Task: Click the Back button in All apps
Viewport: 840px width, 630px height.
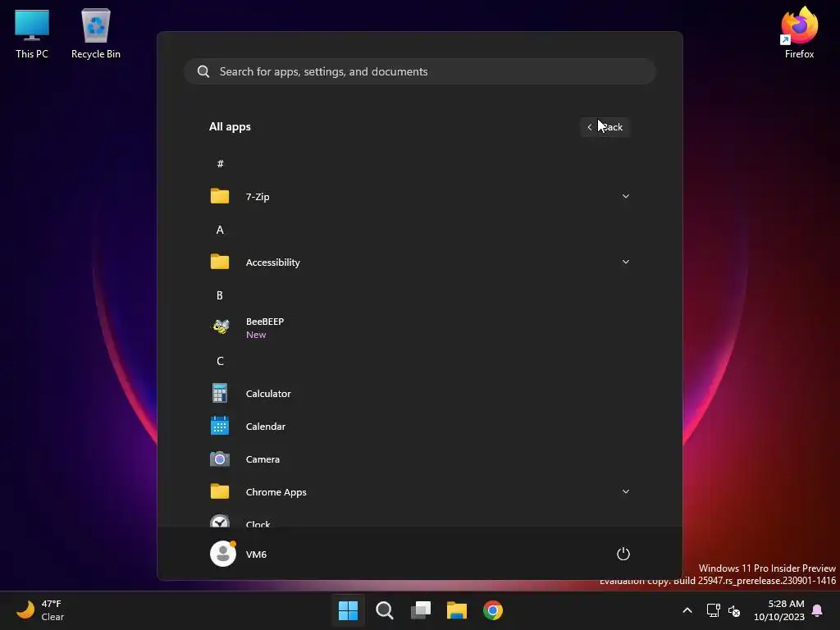Action: tap(605, 127)
